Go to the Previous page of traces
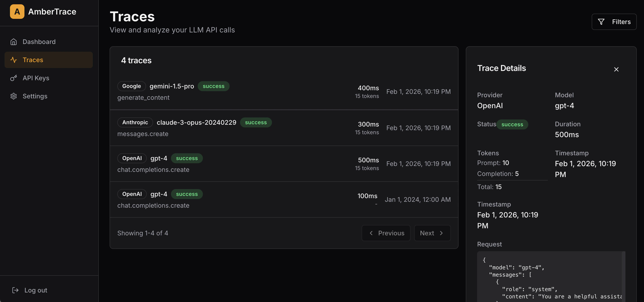 pyautogui.click(x=386, y=233)
